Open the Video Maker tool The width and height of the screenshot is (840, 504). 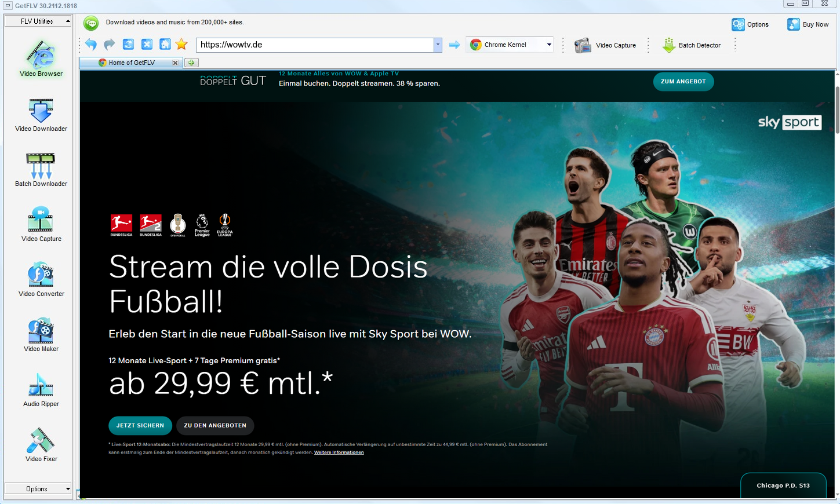point(41,335)
